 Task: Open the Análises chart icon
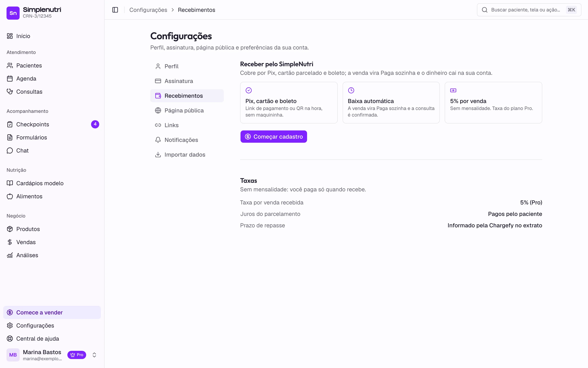click(10, 255)
